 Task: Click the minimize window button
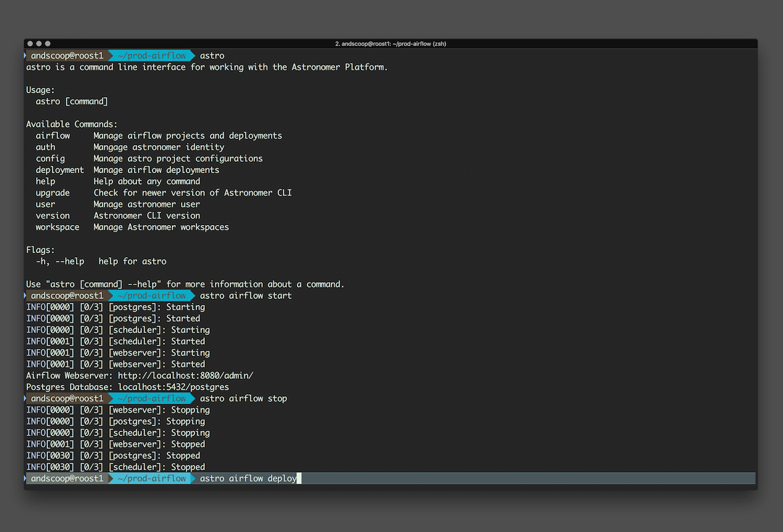pos(39,44)
